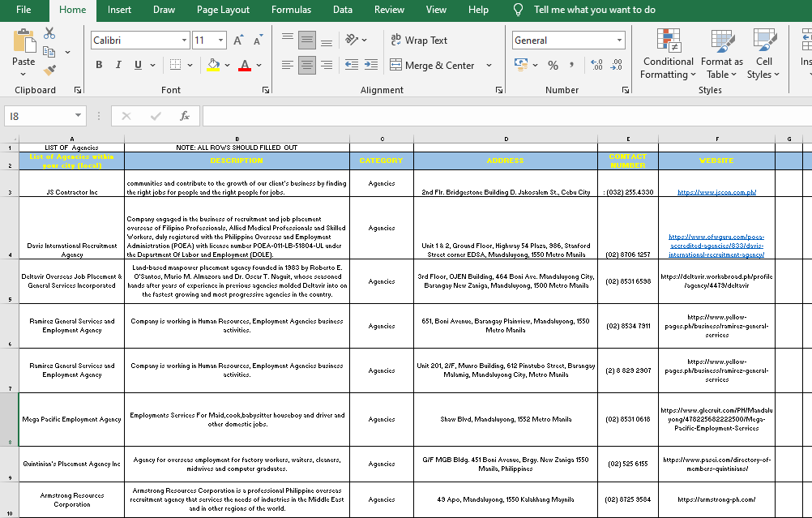Select Mega Pacific Employment Agency cell
The height and width of the screenshot is (518, 812).
tap(72, 420)
